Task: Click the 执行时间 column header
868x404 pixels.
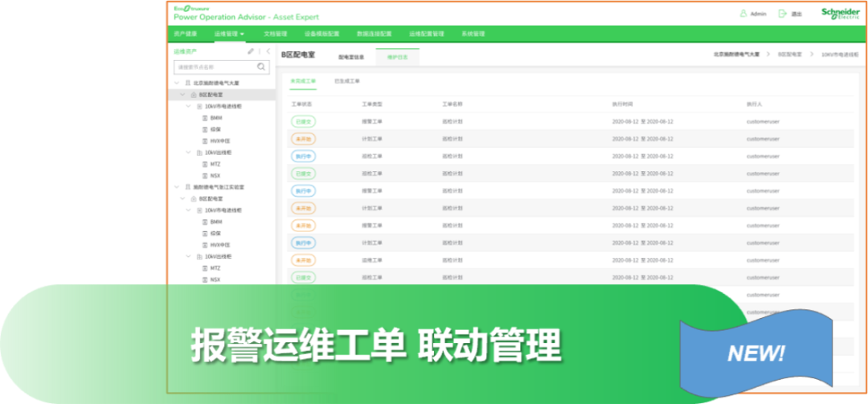Action: point(622,104)
